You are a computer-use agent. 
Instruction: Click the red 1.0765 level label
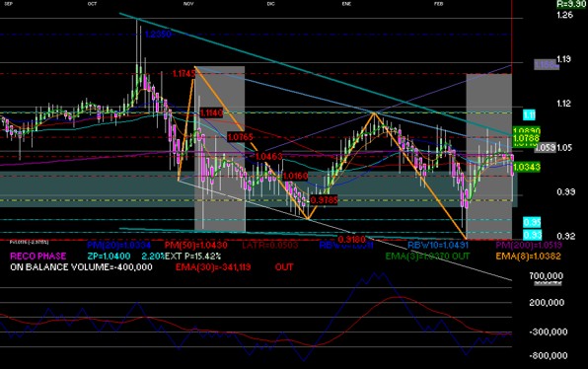[x=240, y=137]
